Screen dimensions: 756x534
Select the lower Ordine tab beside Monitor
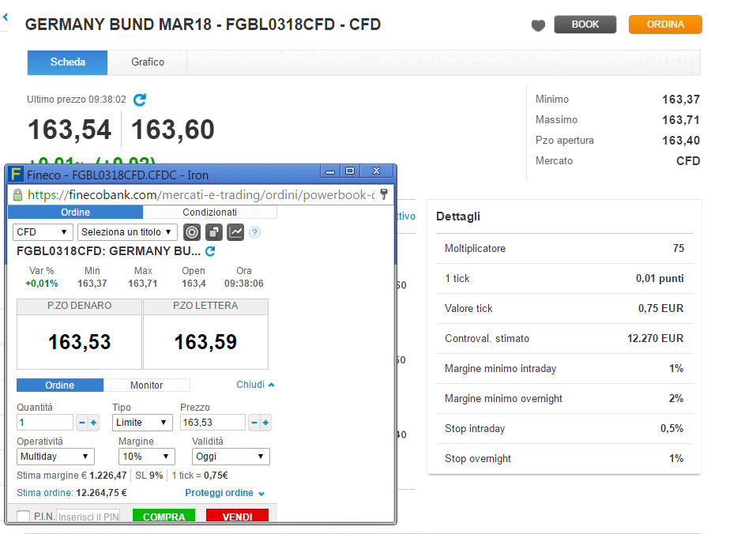tap(60, 385)
